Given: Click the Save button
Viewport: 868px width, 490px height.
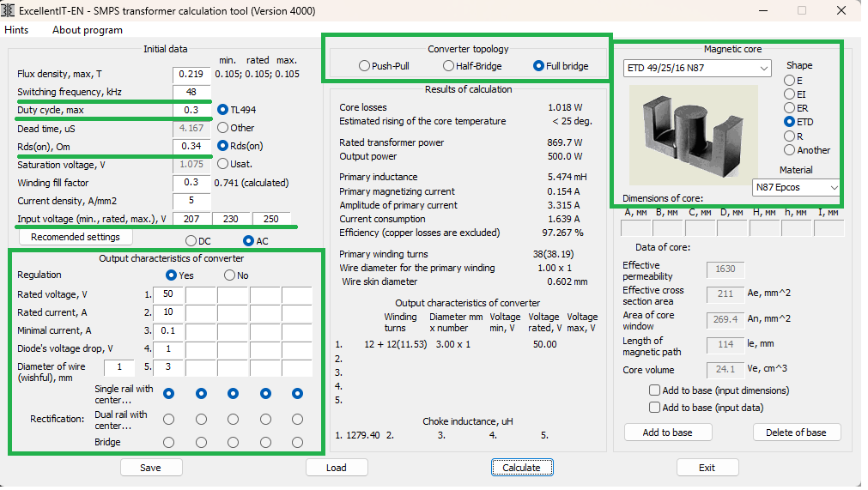Looking at the screenshot, I should (x=150, y=468).
